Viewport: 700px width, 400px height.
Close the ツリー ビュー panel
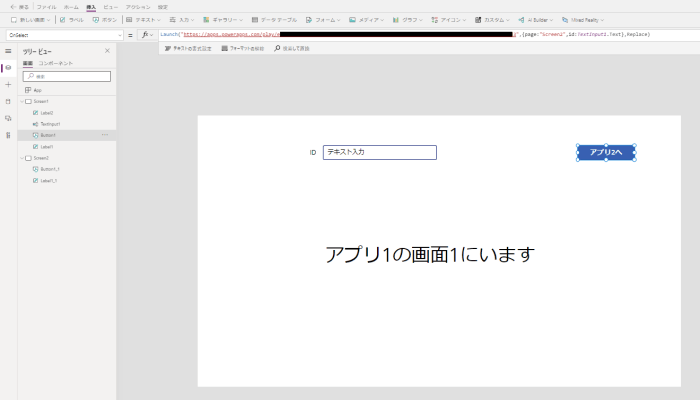point(107,50)
